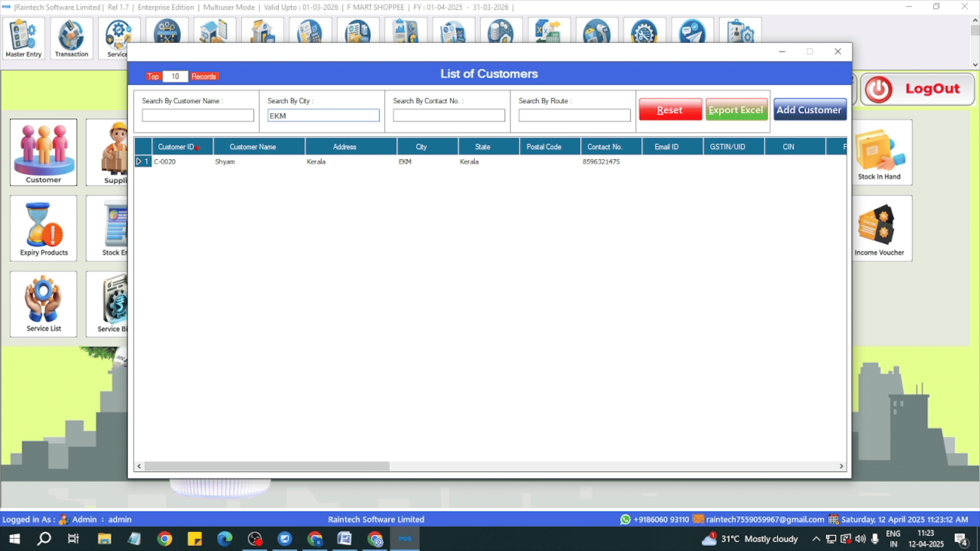
Task: Sort by Customer Name column header
Action: [x=253, y=147]
